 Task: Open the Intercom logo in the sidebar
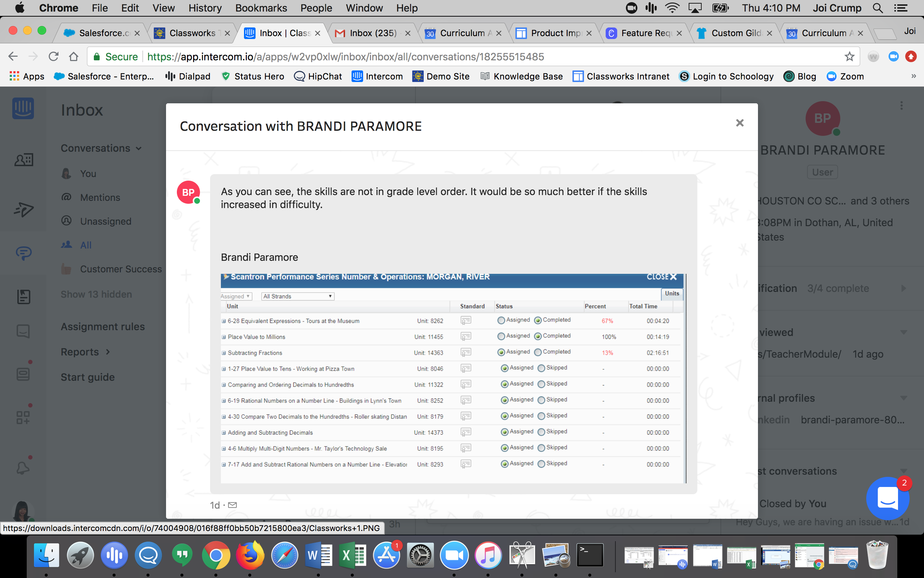click(x=23, y=109)
